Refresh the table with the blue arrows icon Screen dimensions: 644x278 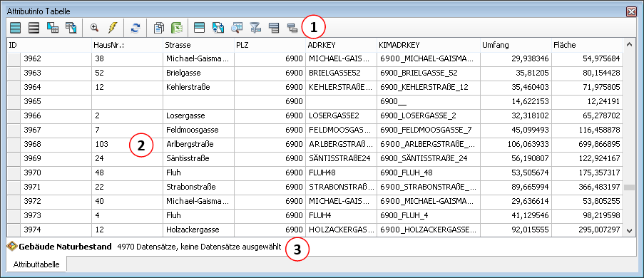click(x=135, y=28)
